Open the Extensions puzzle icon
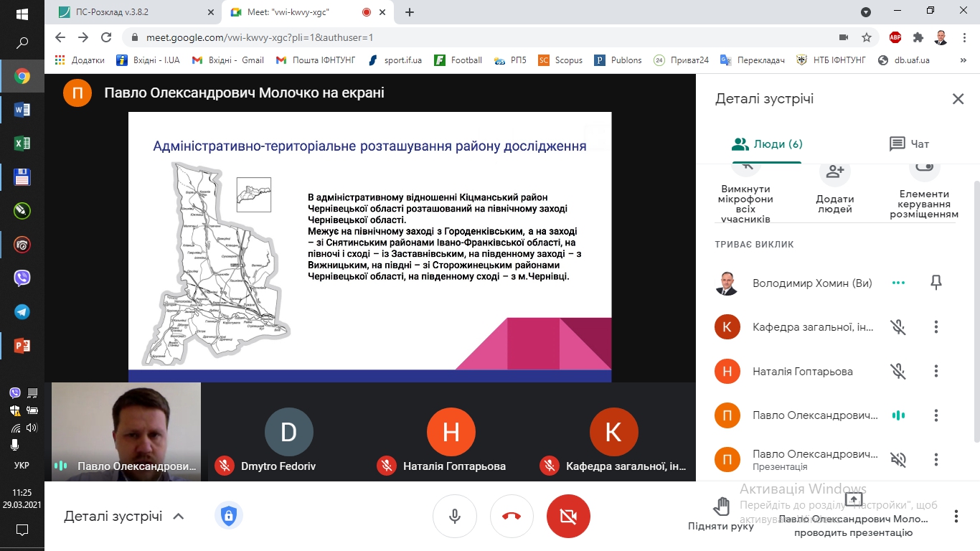 click(918, 37)
